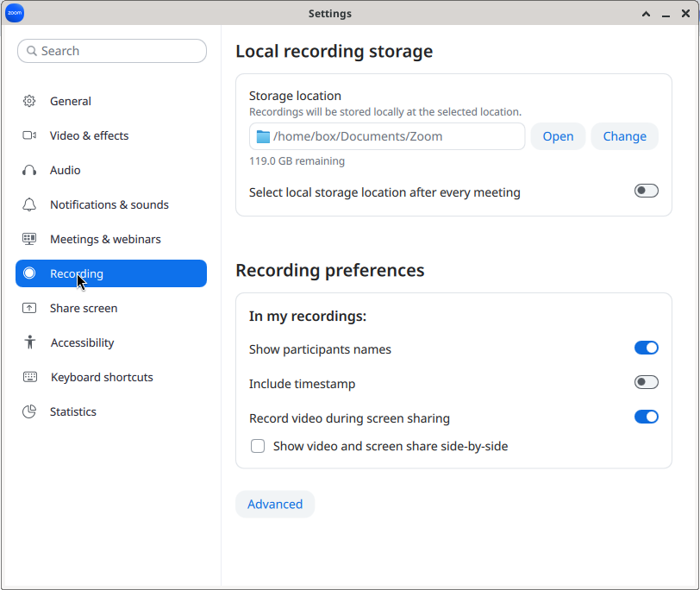Image resolution: width=700 pixels, height=590 pixels.
Task: Select Meetings & webinars section
Action: tap(111, 239)
